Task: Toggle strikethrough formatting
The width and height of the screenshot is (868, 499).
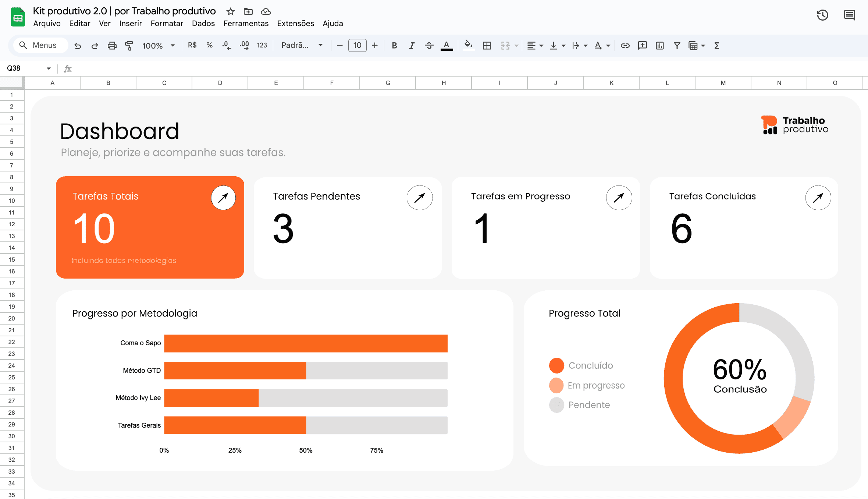Action: point(429,46)
